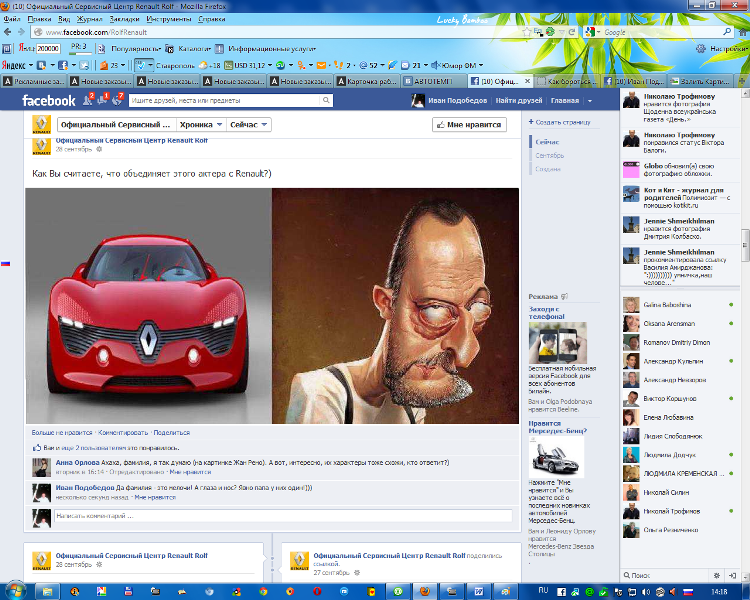
Task: Open the Windows Start button
Action: tap(16, 591)
